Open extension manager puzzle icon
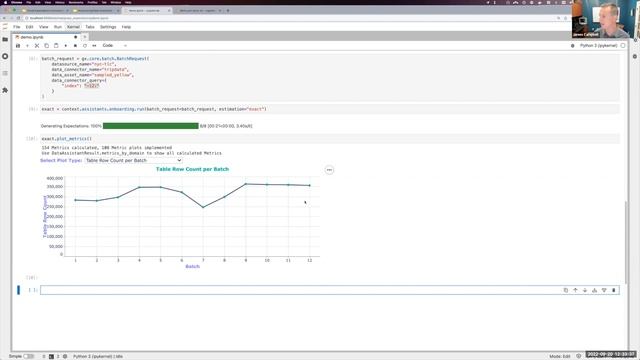 [x=5, y=90]
